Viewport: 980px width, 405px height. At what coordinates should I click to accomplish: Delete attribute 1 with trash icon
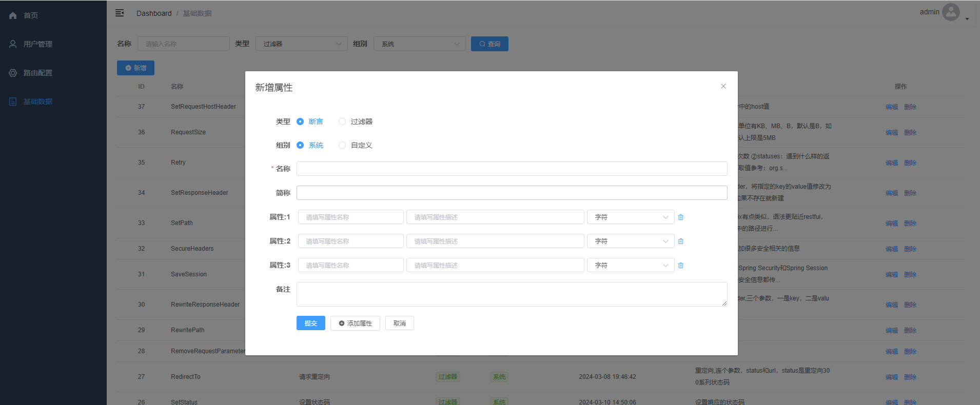pos(681,217)
